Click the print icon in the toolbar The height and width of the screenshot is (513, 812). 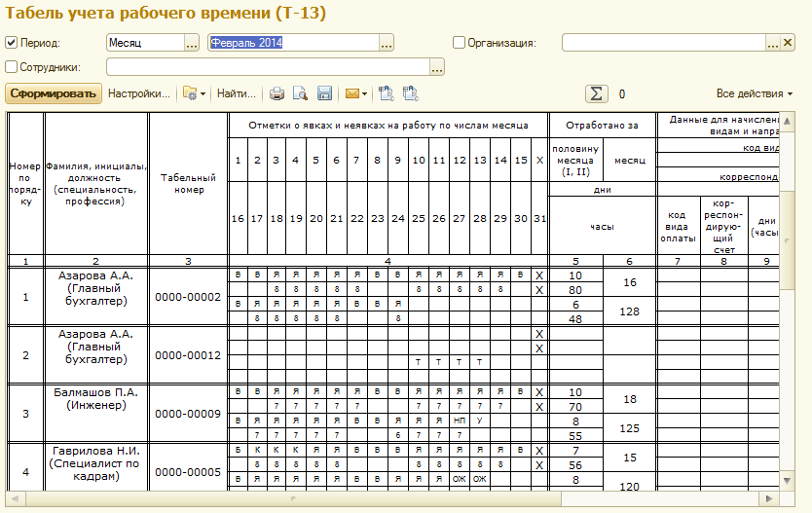277,94
